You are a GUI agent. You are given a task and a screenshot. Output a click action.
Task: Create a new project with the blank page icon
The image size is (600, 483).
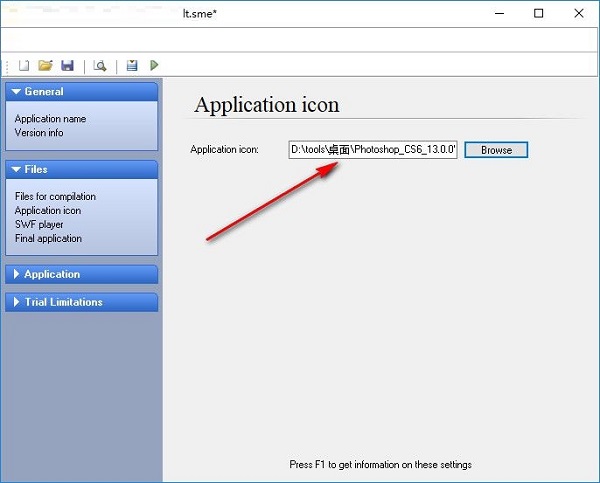tap(24, 65)
